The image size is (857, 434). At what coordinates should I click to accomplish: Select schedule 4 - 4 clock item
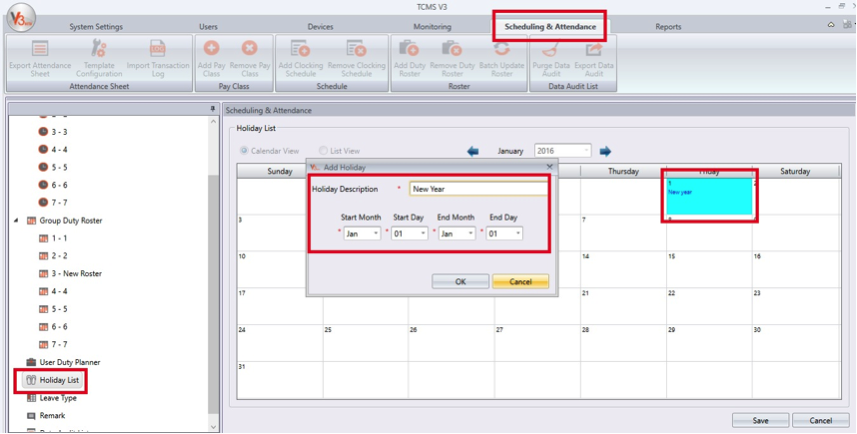(53, 149)
